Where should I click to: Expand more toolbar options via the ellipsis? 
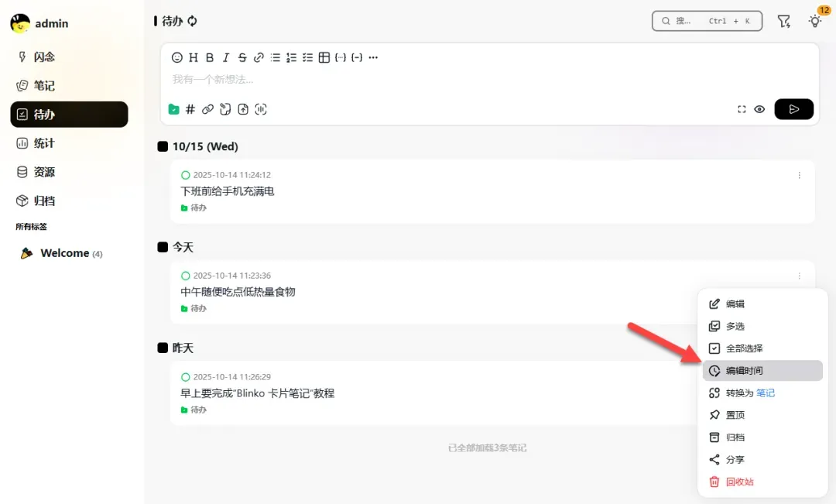tap(373, 57)
